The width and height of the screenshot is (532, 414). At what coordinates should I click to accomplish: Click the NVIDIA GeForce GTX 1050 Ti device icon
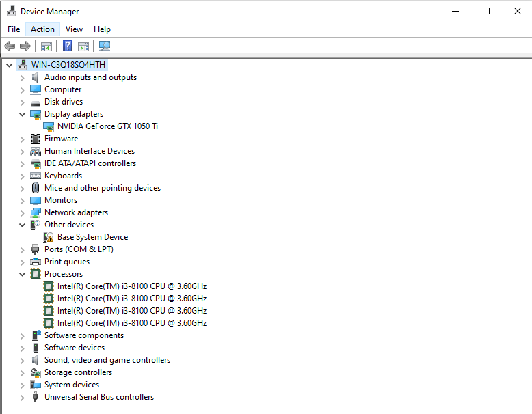click(x=49, y=126)
